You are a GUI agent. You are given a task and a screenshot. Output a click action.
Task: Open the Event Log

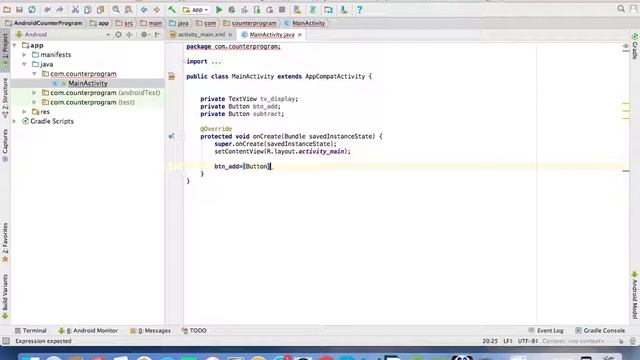[x=546, y=331]
